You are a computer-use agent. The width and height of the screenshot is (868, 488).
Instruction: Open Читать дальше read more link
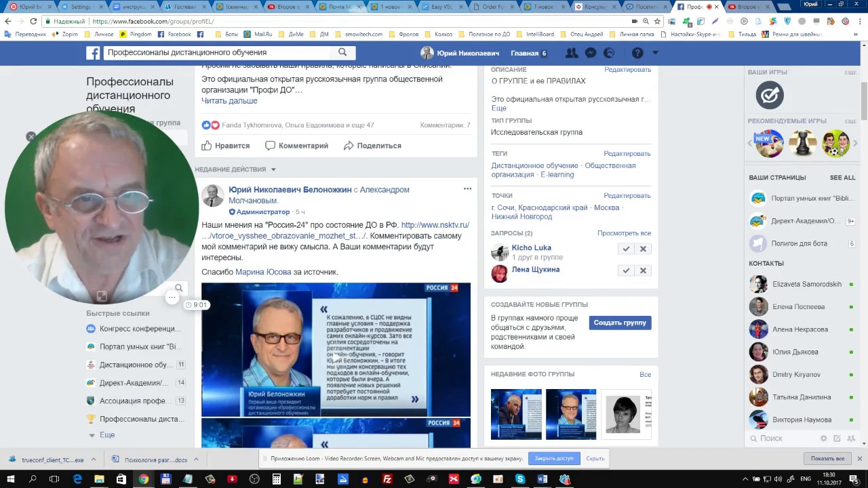click(229, 100)
